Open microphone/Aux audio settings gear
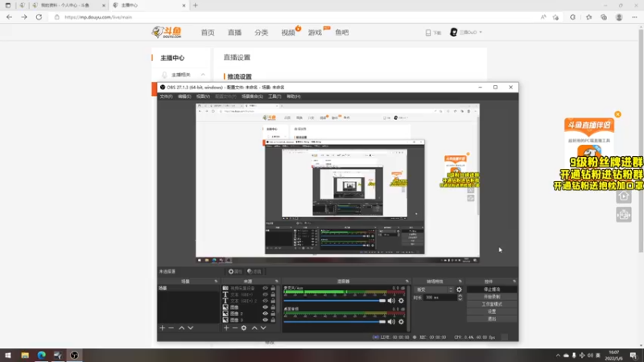 pyautogui.click(x=401, y=301)
